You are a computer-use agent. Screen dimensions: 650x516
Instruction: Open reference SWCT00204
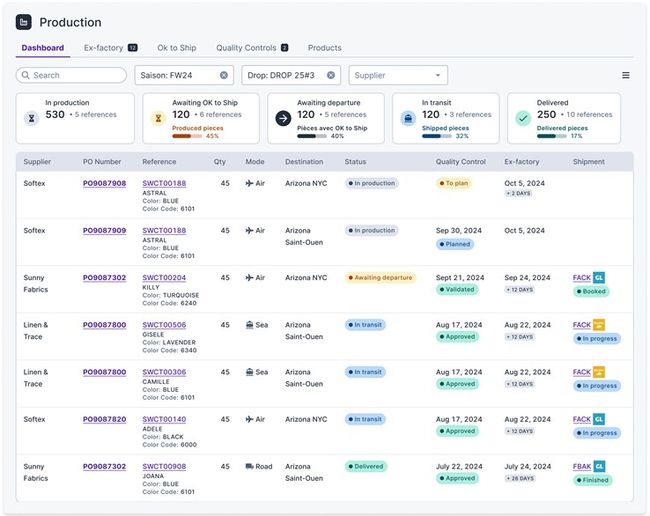tap(164, 278)
